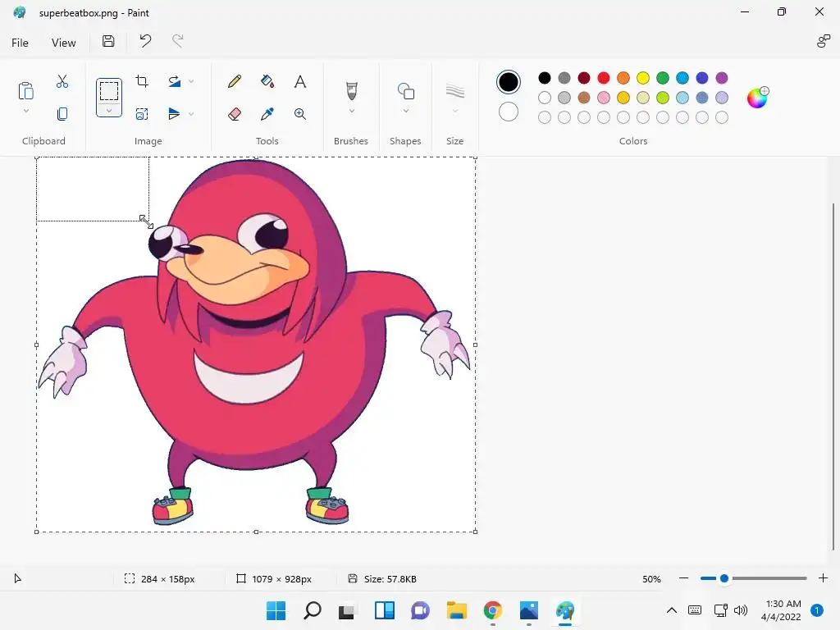Open Photos app from taskbar
The image size is (840, 630).
tap(529, 610)
